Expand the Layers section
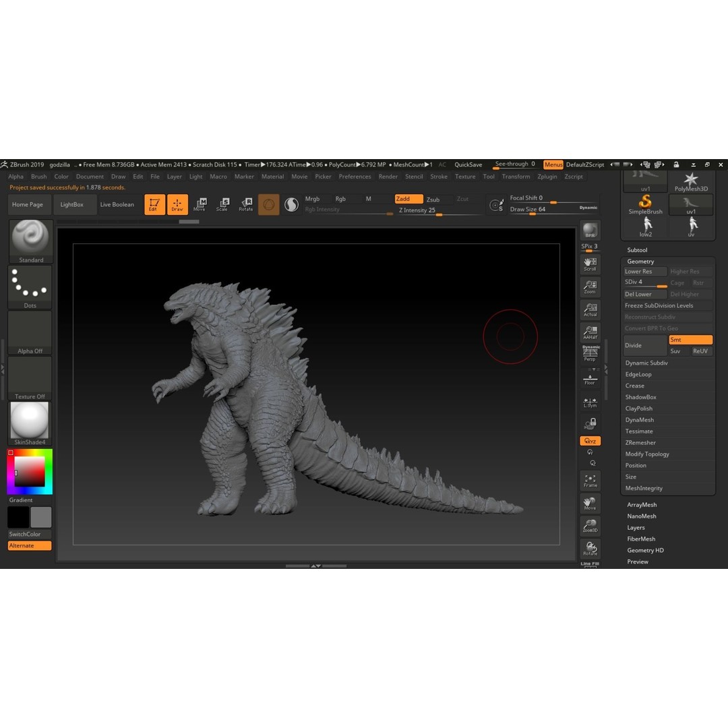 tap(636, 527)
